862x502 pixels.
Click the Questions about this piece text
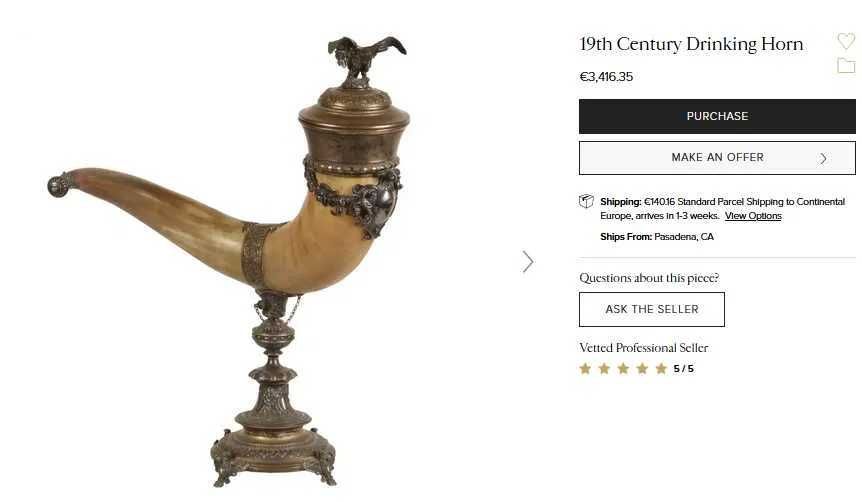coord(649,278)
